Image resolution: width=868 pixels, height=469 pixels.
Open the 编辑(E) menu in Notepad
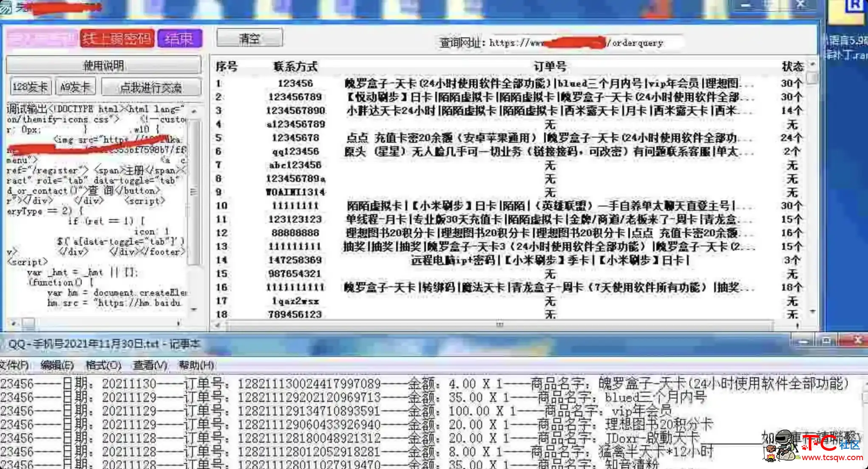pyautogui.click(x=57, y=365)
